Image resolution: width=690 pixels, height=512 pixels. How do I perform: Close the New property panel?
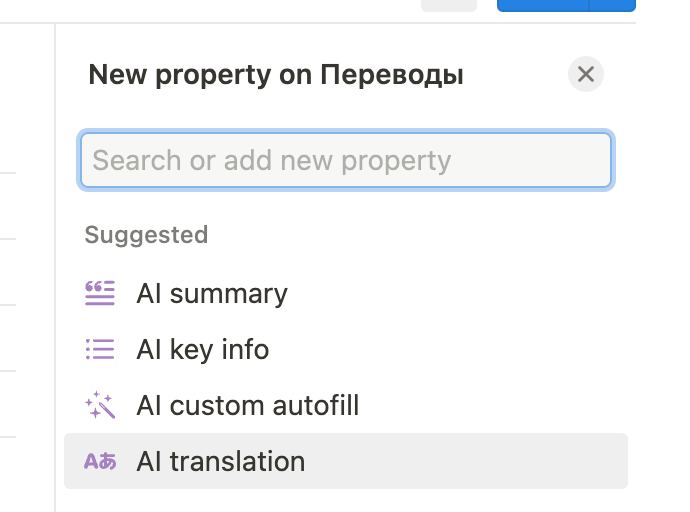tap(586, 74)
